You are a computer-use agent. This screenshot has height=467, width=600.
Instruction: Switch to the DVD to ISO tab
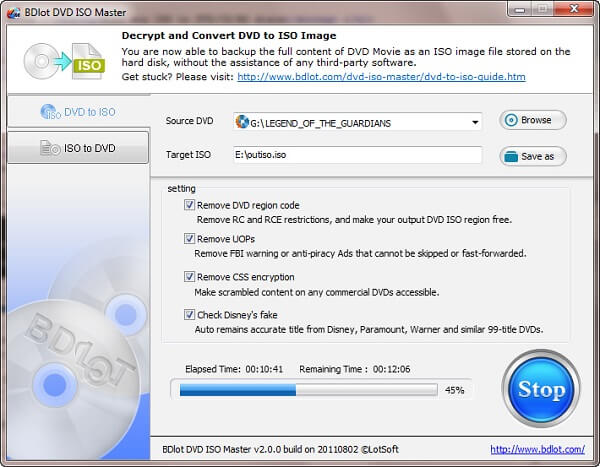[x=77, y=112]
